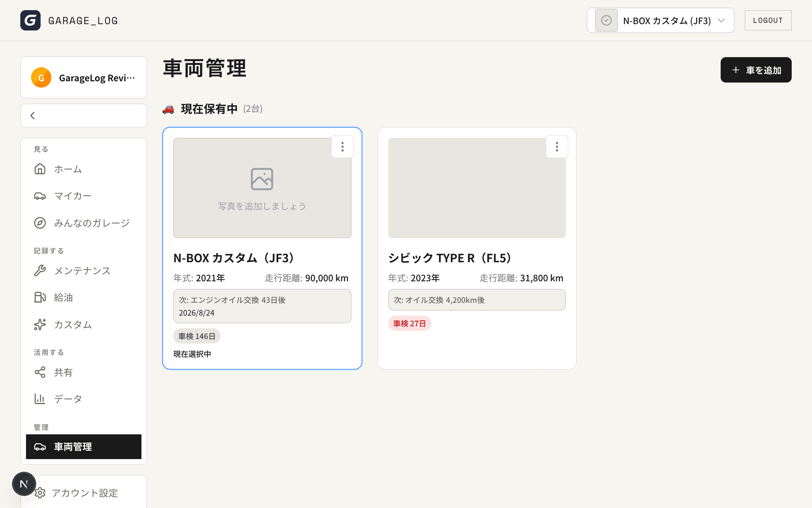The height and width of the screenshot is (508, 812).
Task: Open アカウント設定
Action: click(83, 493)
